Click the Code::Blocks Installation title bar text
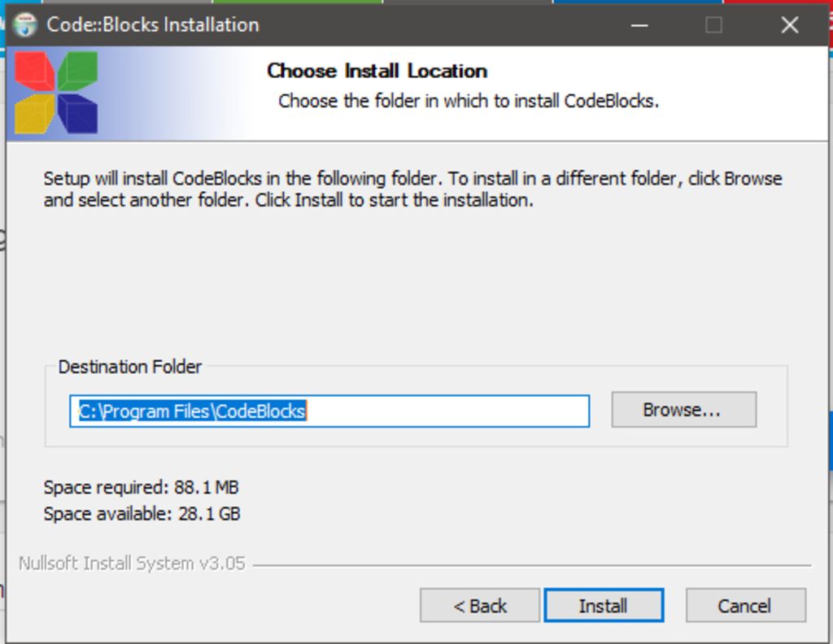833x644 pixels. 153,25
